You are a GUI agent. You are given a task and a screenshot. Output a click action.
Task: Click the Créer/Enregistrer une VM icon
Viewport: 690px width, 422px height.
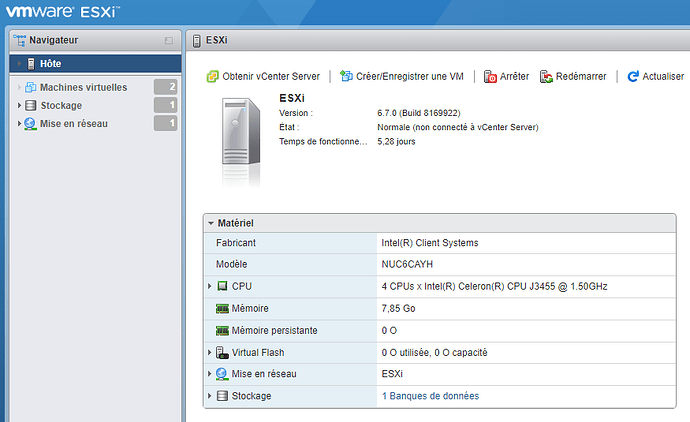point(346,76)
